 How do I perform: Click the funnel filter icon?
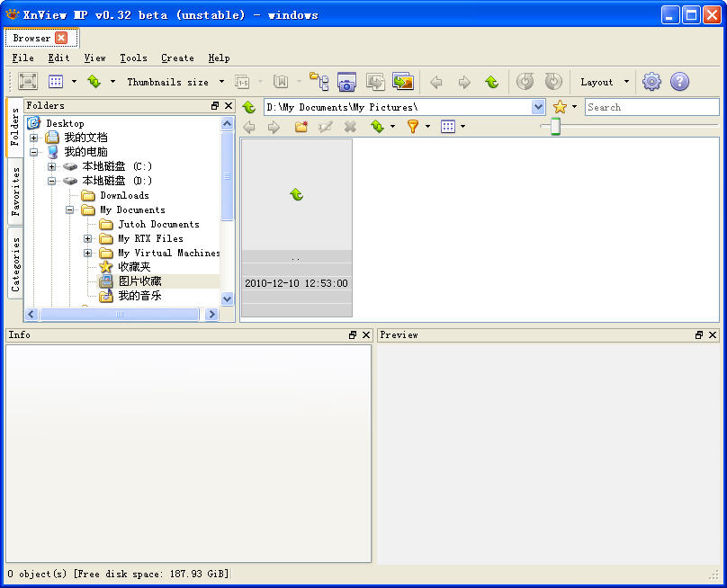click(x=413, y=127)
